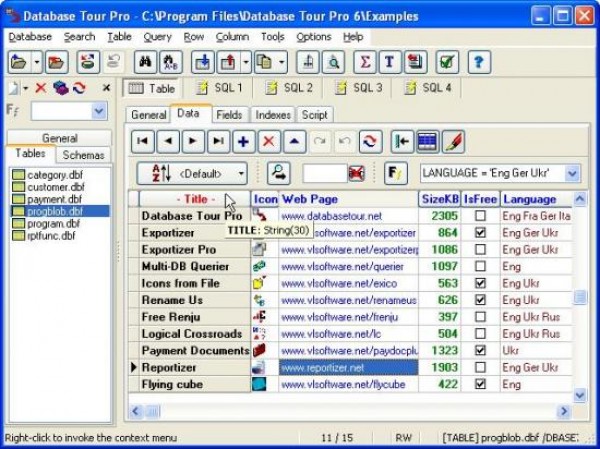
Task: Toggle IsFree checkbox for Flying cube
Action: click(x=480, y=384)
